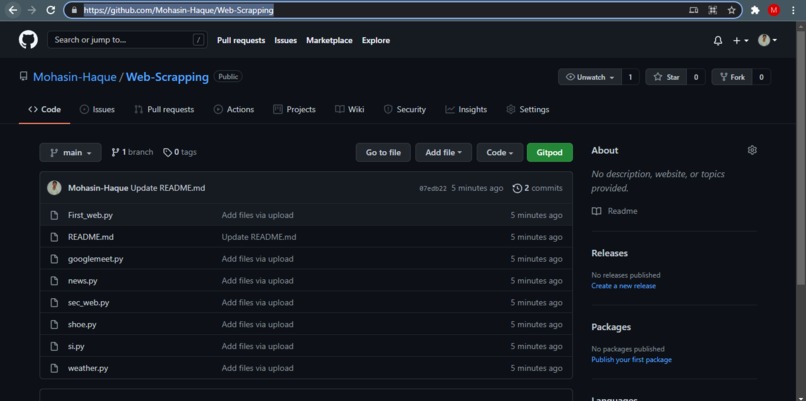Switch to the Actions tab
This screenshot has height=401, width=806.
pyautogui.click(x=234, y=109)
